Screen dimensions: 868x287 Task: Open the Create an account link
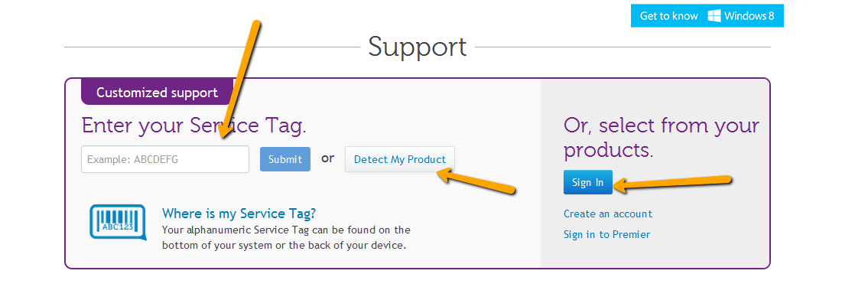[x=608, y=214]
